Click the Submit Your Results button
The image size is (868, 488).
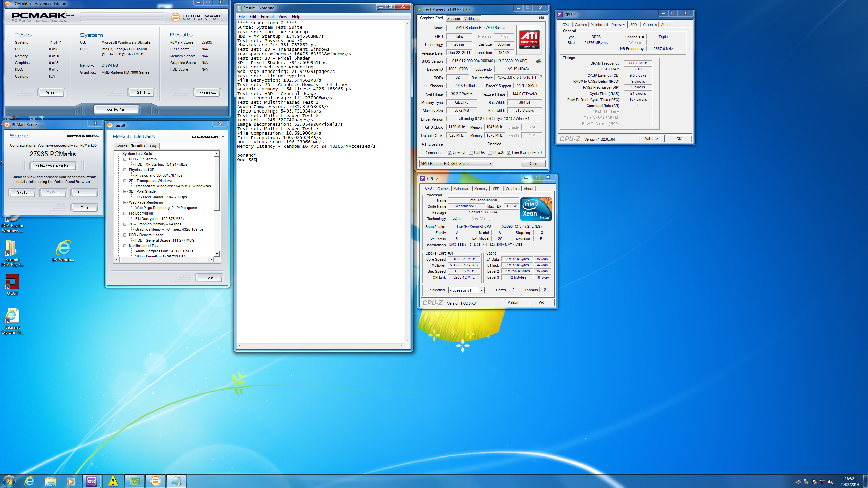[53, 166]
